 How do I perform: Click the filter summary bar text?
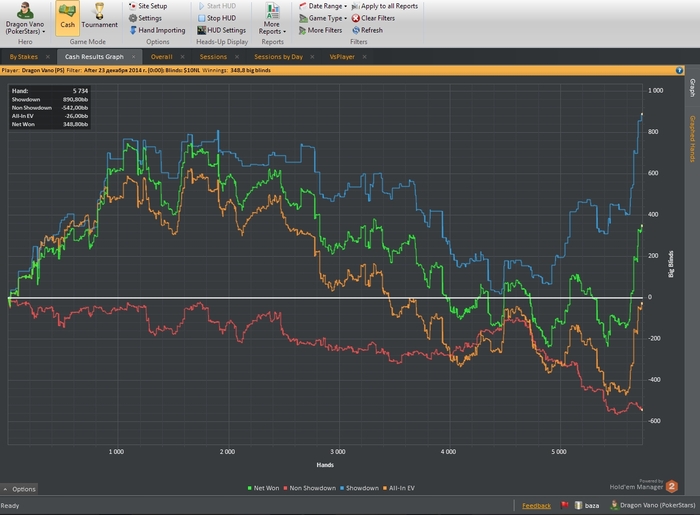coord(136,70)
